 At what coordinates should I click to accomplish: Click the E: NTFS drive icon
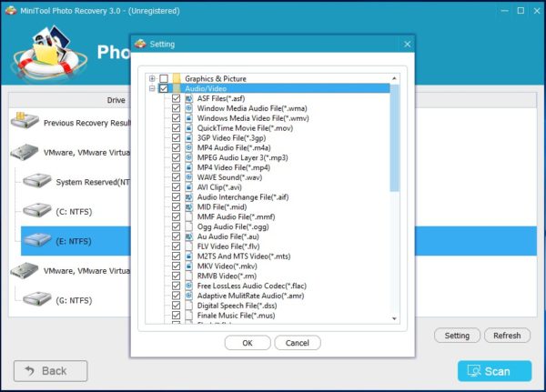pos(37,240)
